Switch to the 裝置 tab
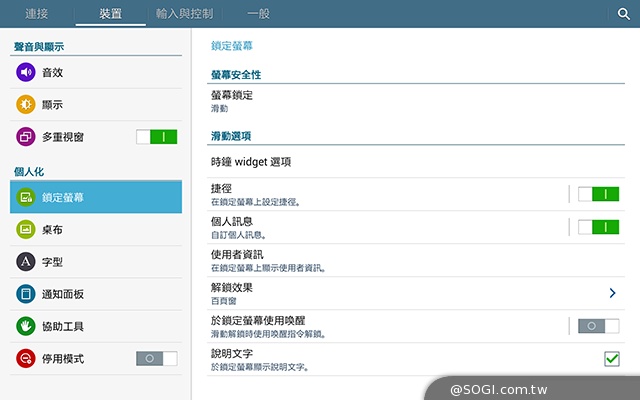The image size is (640, 400). point(111,14)
